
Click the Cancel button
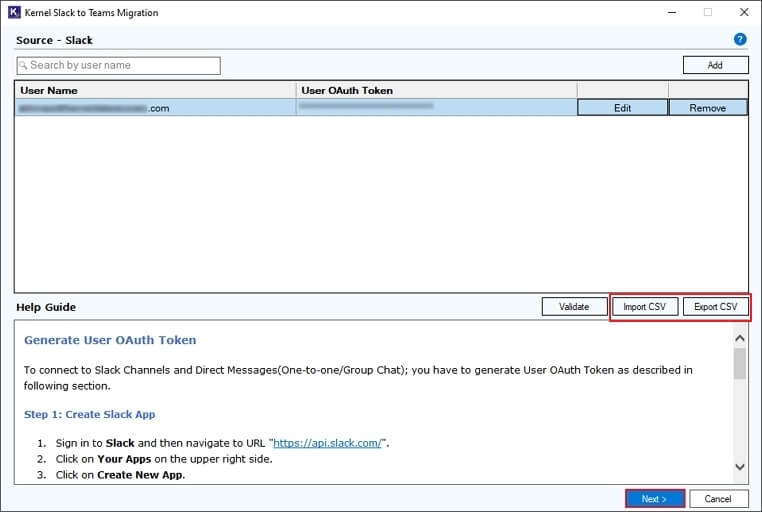click(718, 499)
